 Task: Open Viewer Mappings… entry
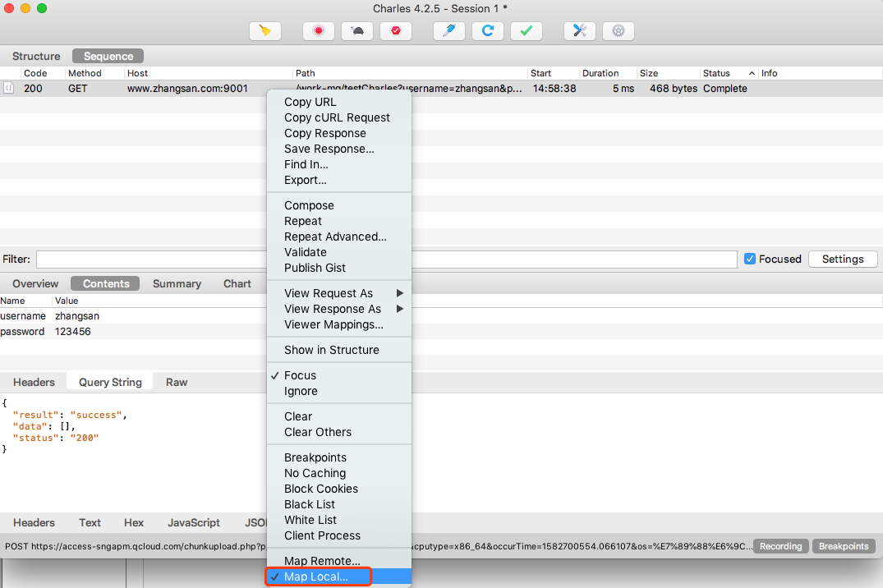(339, 325)
